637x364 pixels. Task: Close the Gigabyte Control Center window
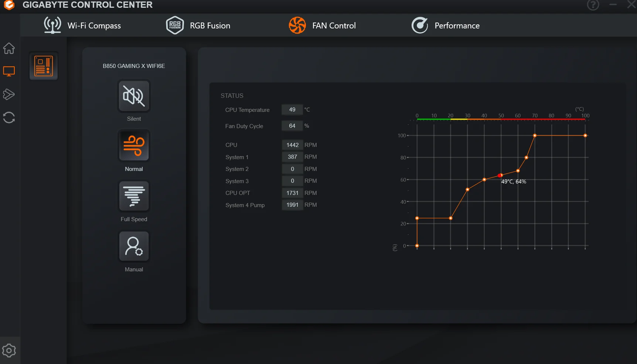coord(631,5)
